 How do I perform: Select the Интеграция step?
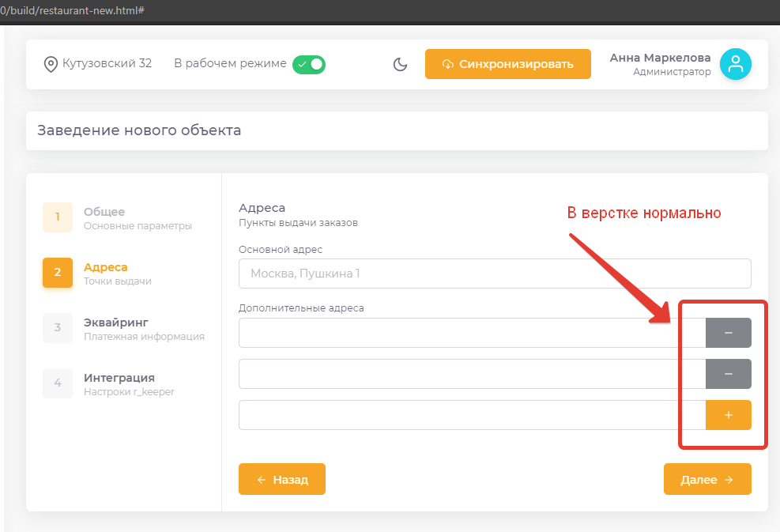[119, 378]
